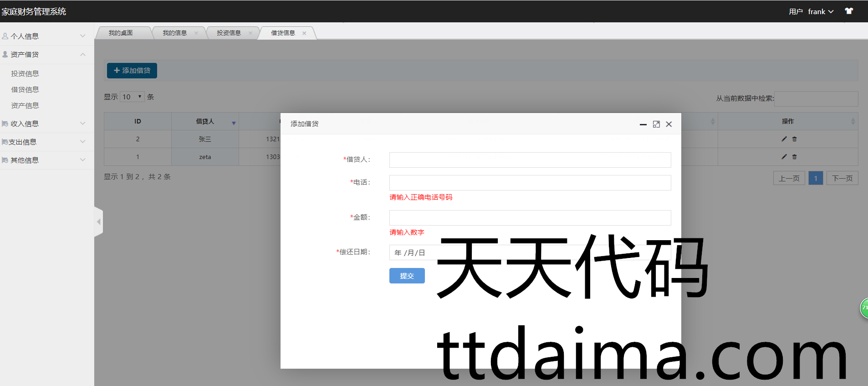
Task: Expand the 收入信息 sidebar section
Action: (x=43, y=124)
